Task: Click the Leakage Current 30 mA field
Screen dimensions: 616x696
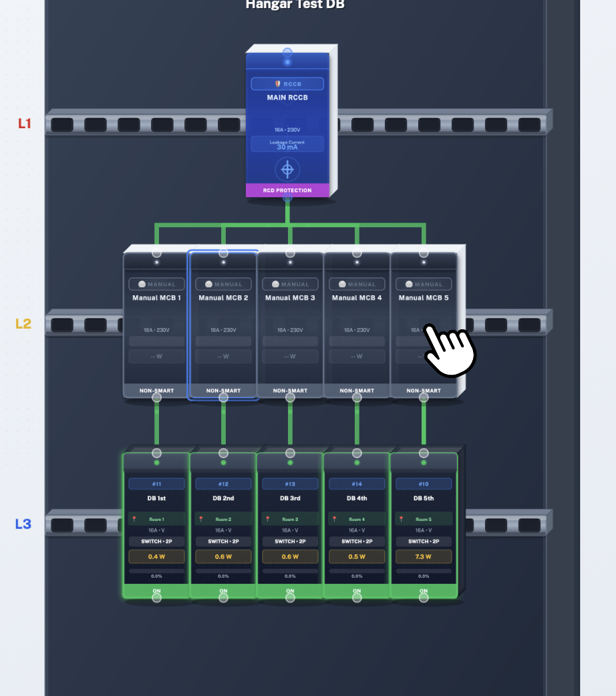Action: point(287,144)
